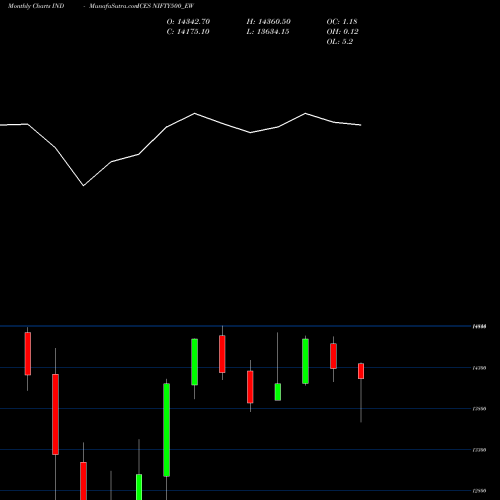Image resolution: width=500 pixels, height=500 pixels.
Task: Select the low value 'L: 13634.15'
Action: coord(268,32)
